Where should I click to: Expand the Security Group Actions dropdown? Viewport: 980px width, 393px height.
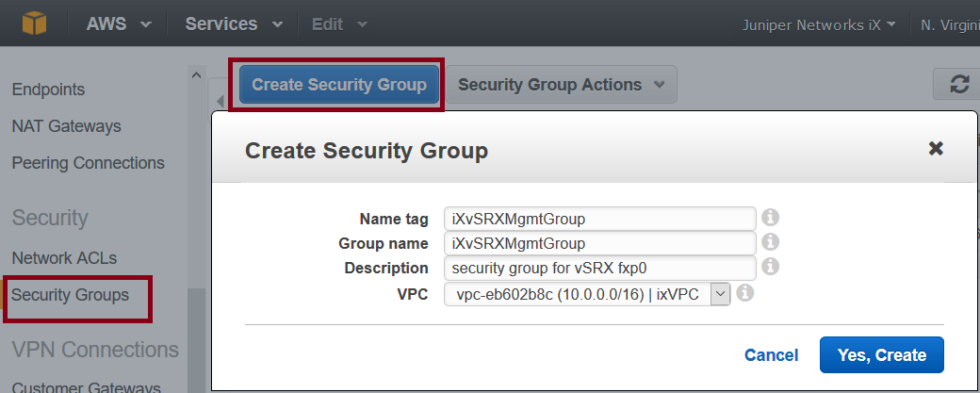[561, 85]
